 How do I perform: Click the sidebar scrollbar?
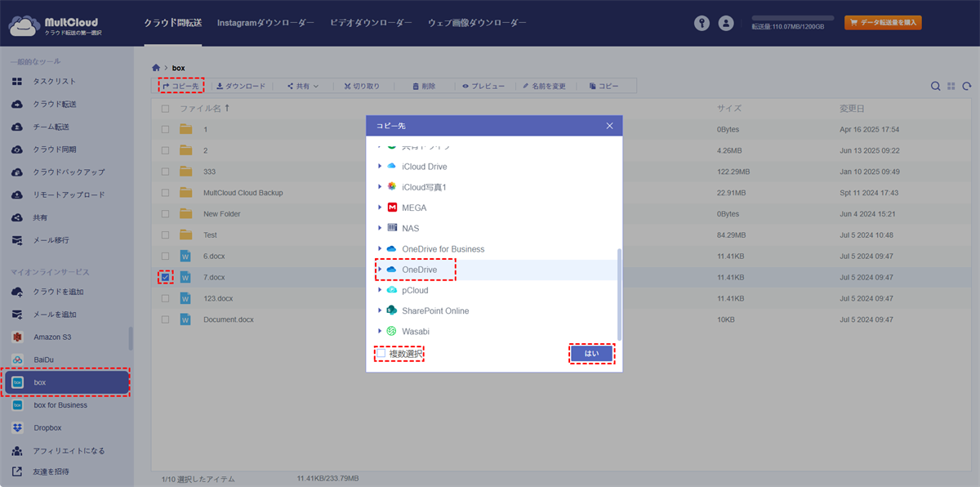[x=131, y=338]
